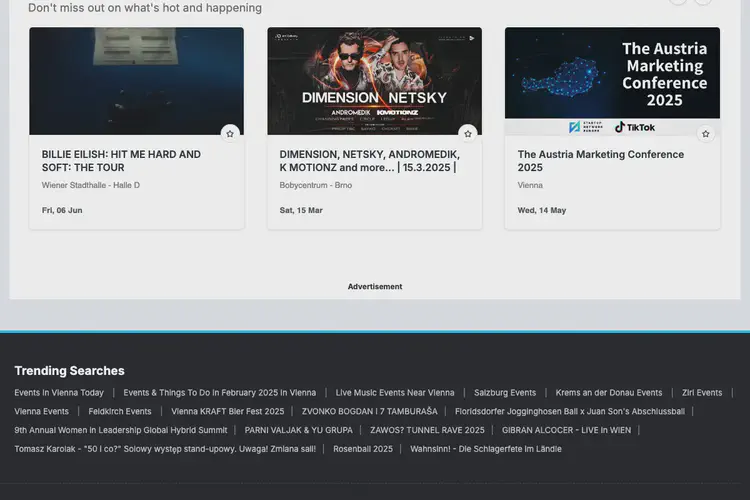Open Austria Marketing Conference banner image

click(612, 81)
